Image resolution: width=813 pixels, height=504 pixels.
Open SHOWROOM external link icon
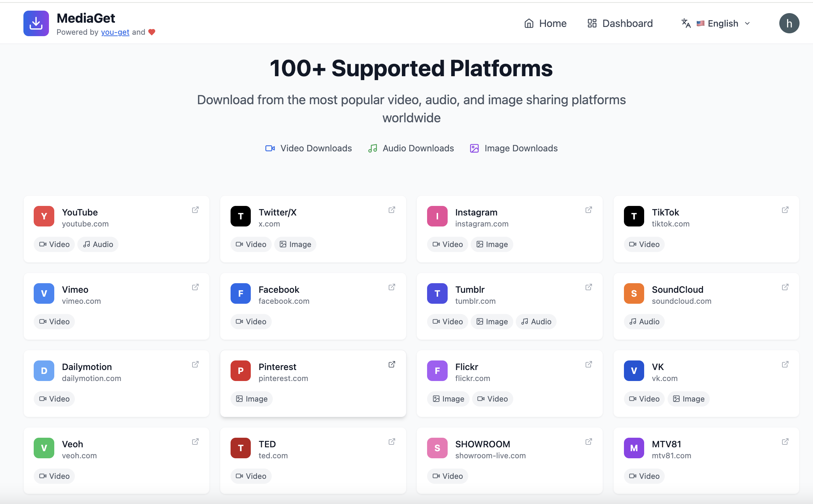589,442
